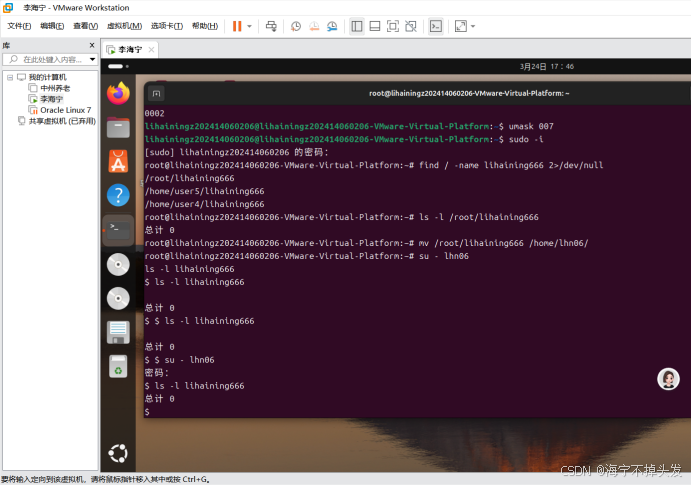Viewport: 691px width, 485px height.
Task: Click the status bar Ctrl+G hint text
Action: coord(106,479)
